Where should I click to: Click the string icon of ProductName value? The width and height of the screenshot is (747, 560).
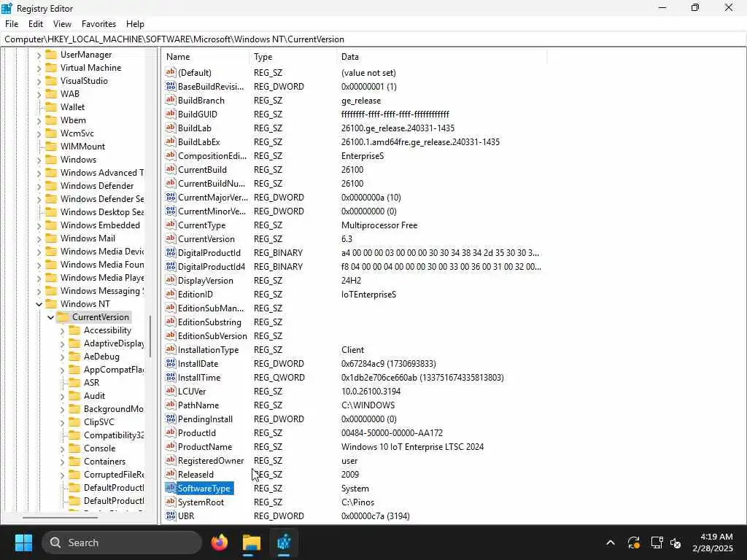coord(171,446)
